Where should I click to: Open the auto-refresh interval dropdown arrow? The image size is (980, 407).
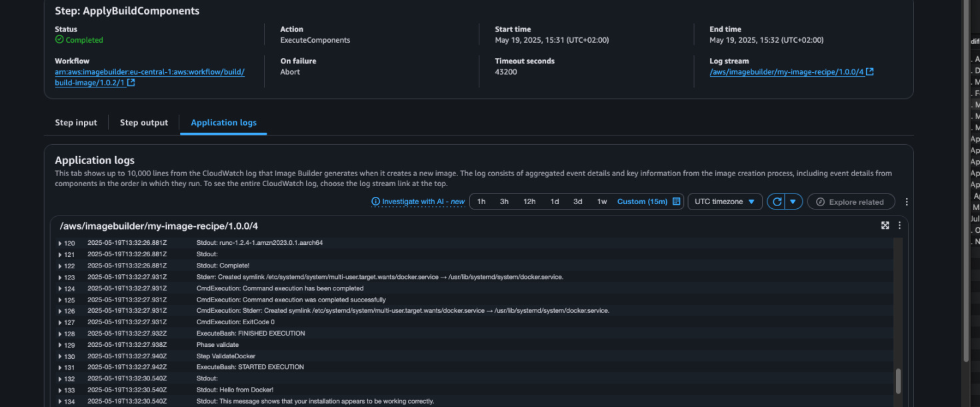pos(793,201)
